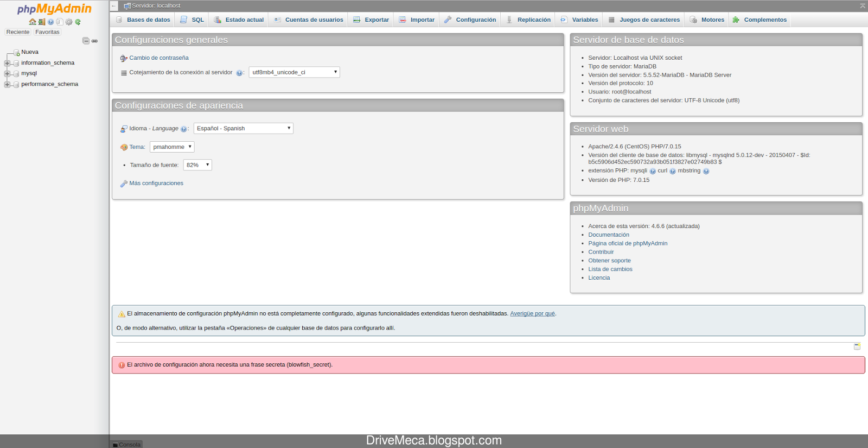
Task: Open the Configuración tab
Action: pos(470,20)
